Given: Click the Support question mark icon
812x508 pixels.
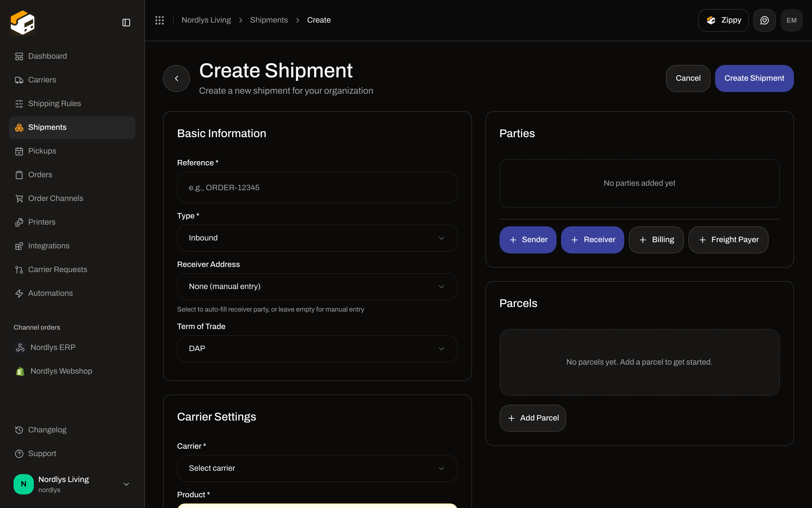Looking at the screenshot, I should pyautogui.click(x=19, y=454).
